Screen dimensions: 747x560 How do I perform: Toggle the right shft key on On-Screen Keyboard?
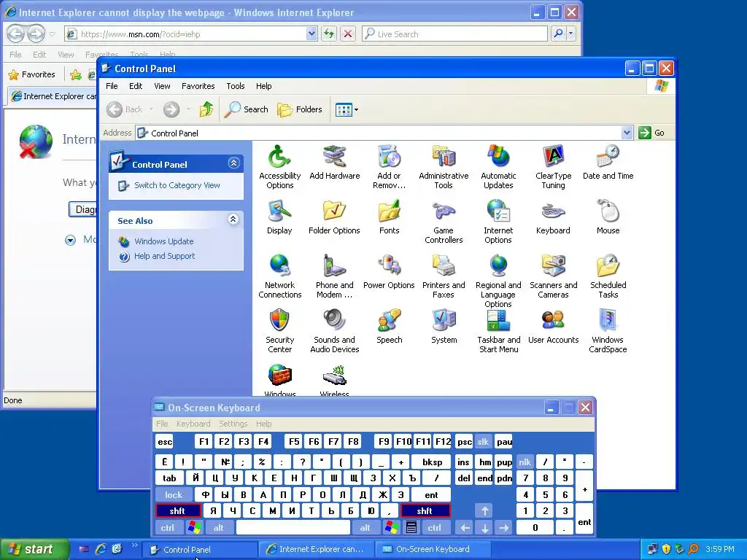(425, 511)
